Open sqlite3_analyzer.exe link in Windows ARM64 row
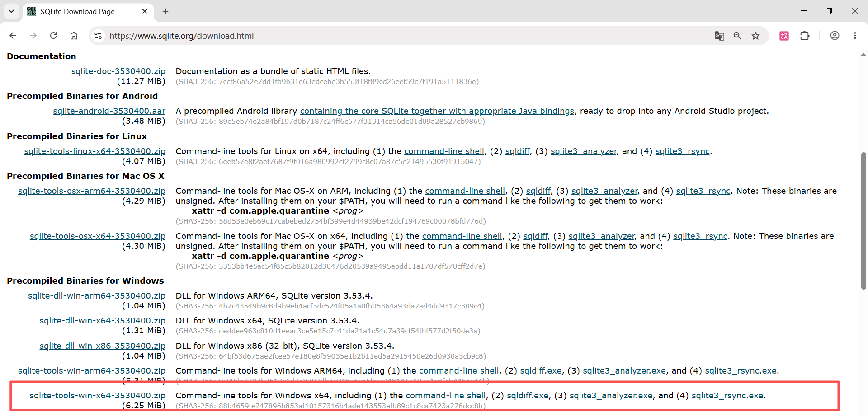The width and height of the screenshot is (868, 416). click(624, 370)
